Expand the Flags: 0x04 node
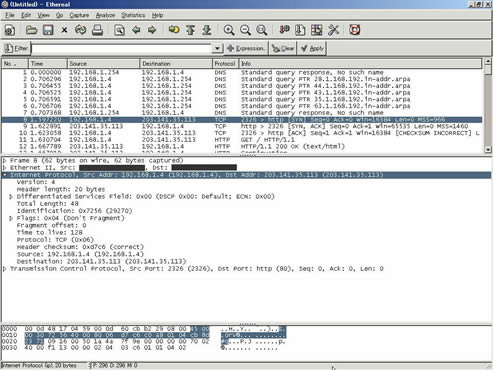 point(11,218)
